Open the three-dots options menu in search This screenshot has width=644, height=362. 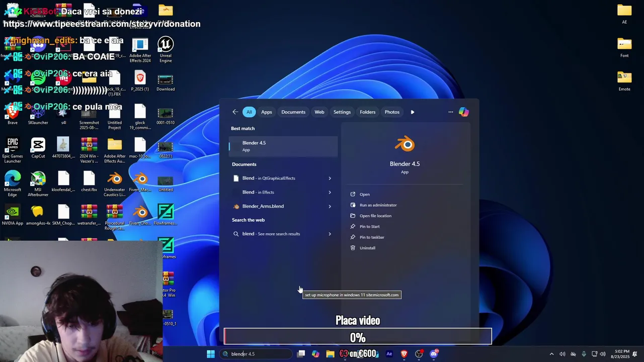click(451, 112)
